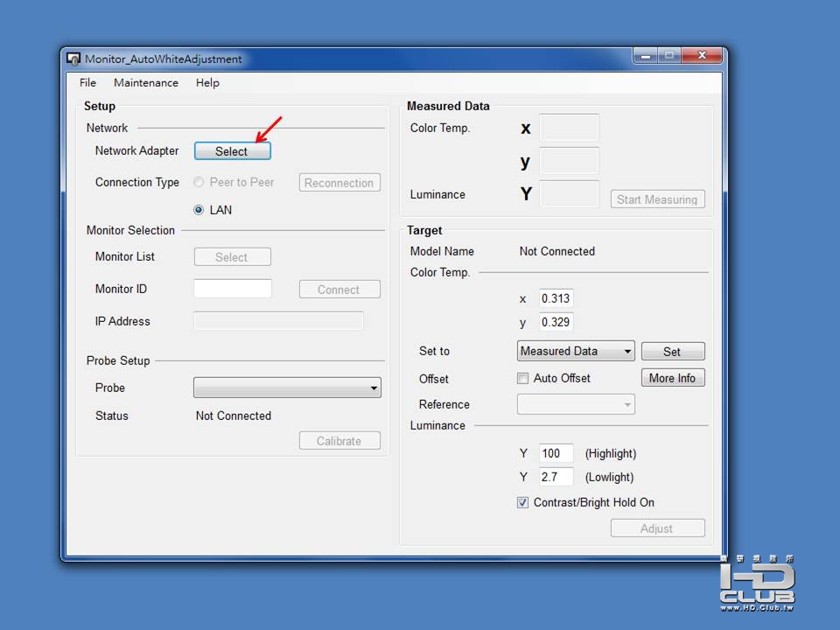Viewport: 840px width, 630px height.
Task: Open the Maintenance menu
Action: [x=146, y=82]
